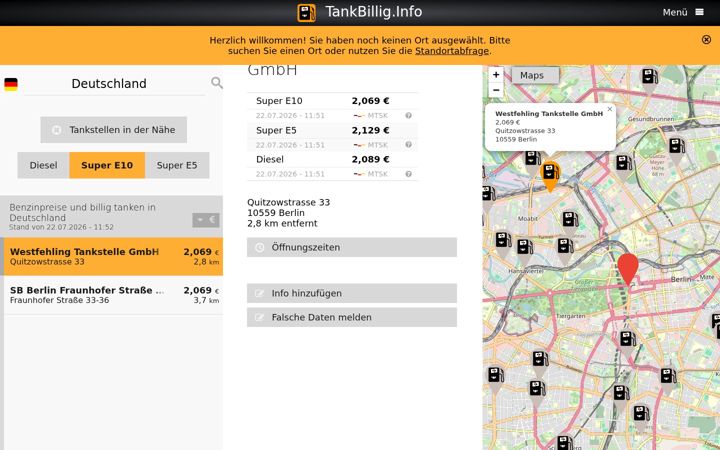This screenshot has height=450, width=720.
Task: Click the '2,8 km entfernt' distance text
Action: pos(282,224)
